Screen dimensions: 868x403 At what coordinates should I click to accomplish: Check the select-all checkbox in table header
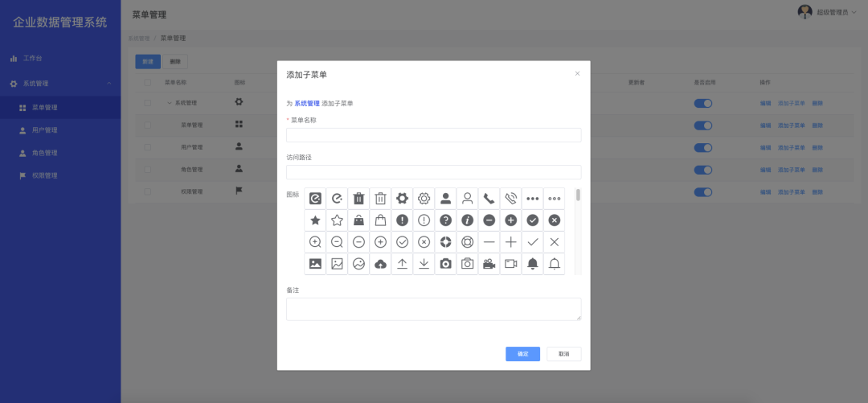point(147,82)
